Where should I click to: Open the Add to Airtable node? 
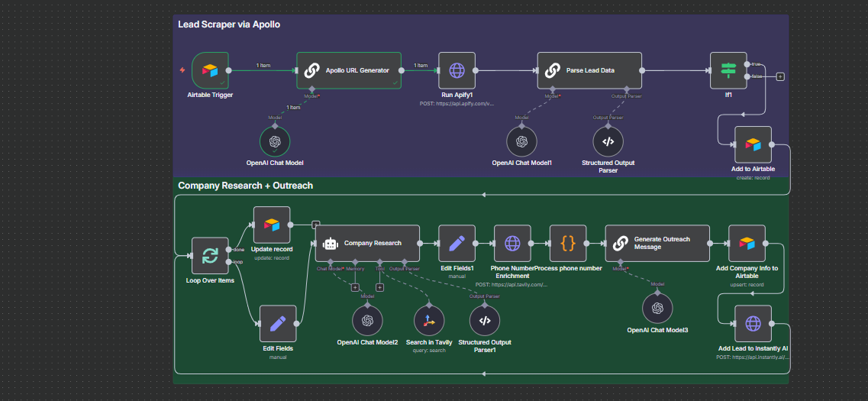coord(753,144)
